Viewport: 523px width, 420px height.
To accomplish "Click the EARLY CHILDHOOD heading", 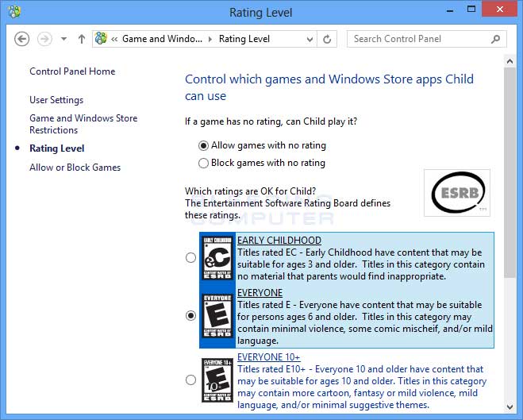I will coord(279,241).
